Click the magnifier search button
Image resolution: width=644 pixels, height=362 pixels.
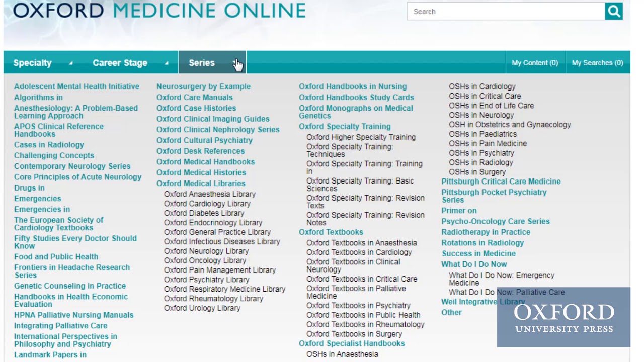pos(614,11)
